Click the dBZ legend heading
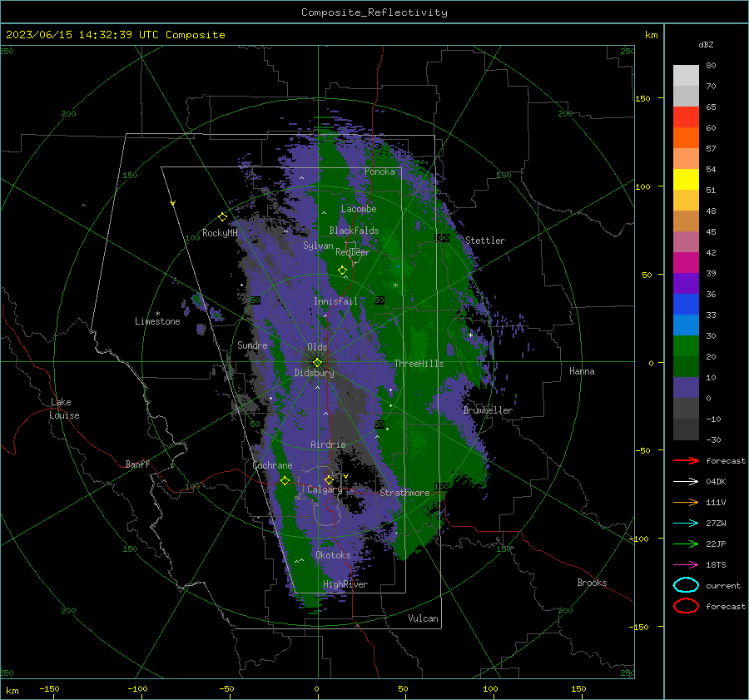This screenshot has width=749, height=700. click(x=706, y=44)
